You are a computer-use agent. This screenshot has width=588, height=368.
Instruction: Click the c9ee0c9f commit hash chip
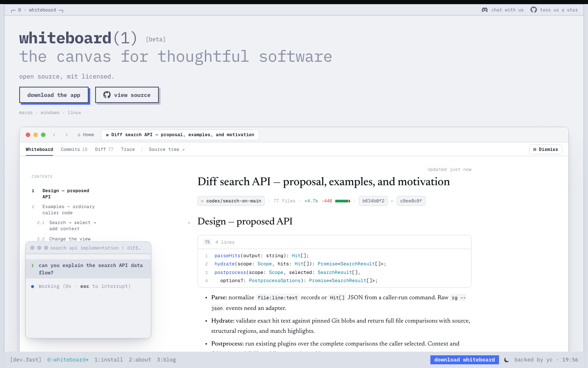[411, 201]
